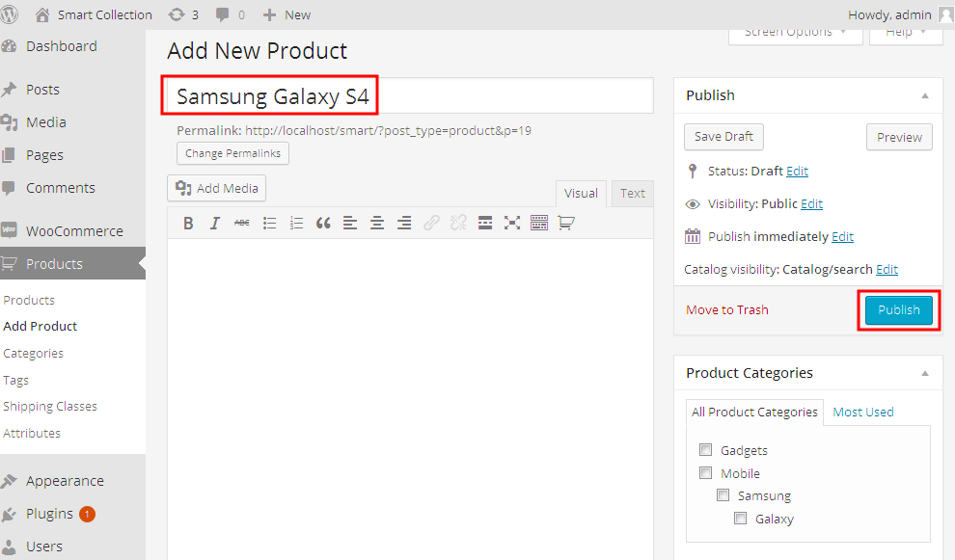Insert a blockquote
Image resolution: width=955 pixels, height=560 pixels.
[x=323, y=224]
